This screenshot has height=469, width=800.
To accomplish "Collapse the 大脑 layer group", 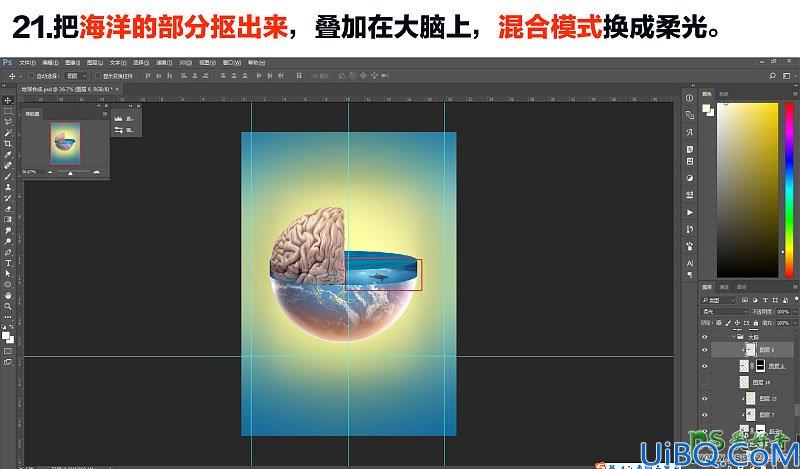I will (x=734, y=337).
